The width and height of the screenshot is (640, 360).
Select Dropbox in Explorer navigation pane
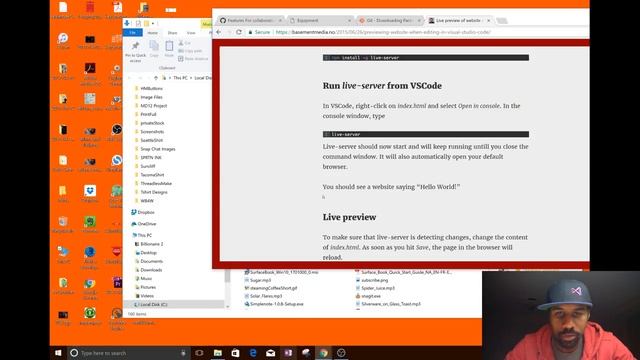coord(146,212)
